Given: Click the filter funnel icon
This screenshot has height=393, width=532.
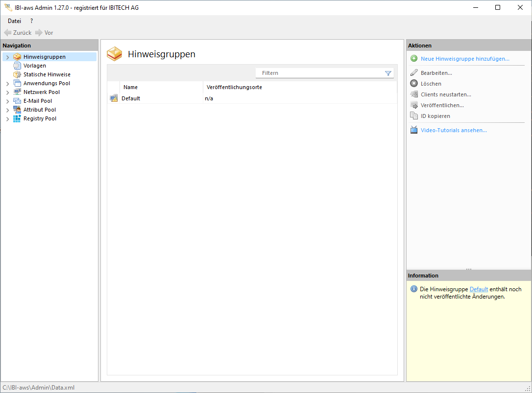Looking at the screenshot, I should [388, 73].
